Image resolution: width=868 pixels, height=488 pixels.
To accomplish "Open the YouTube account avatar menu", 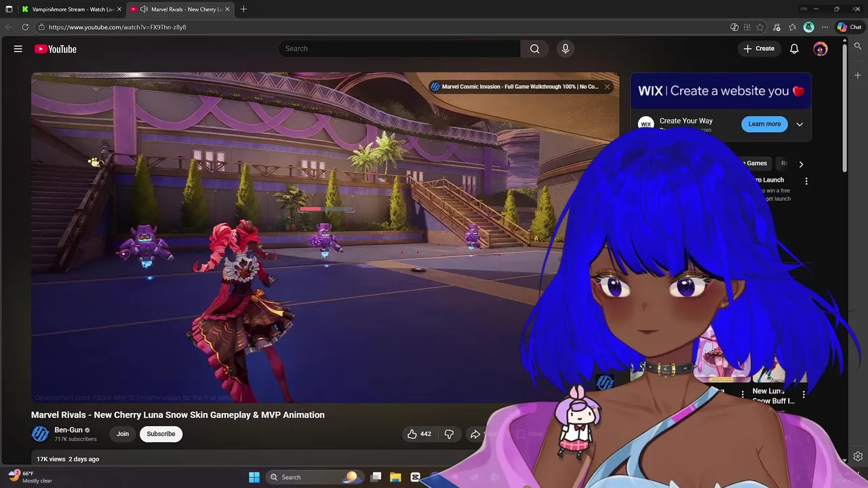I will [x=821, y=49].
